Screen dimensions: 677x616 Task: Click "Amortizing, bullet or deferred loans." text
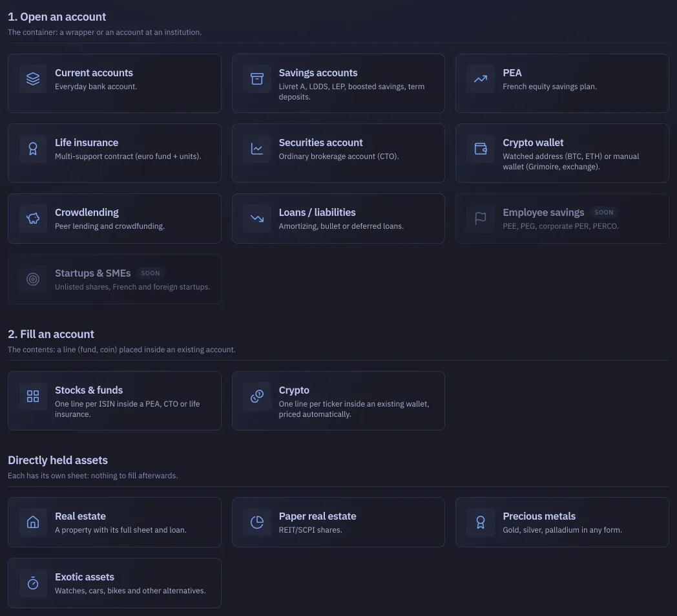coord(341,226)
